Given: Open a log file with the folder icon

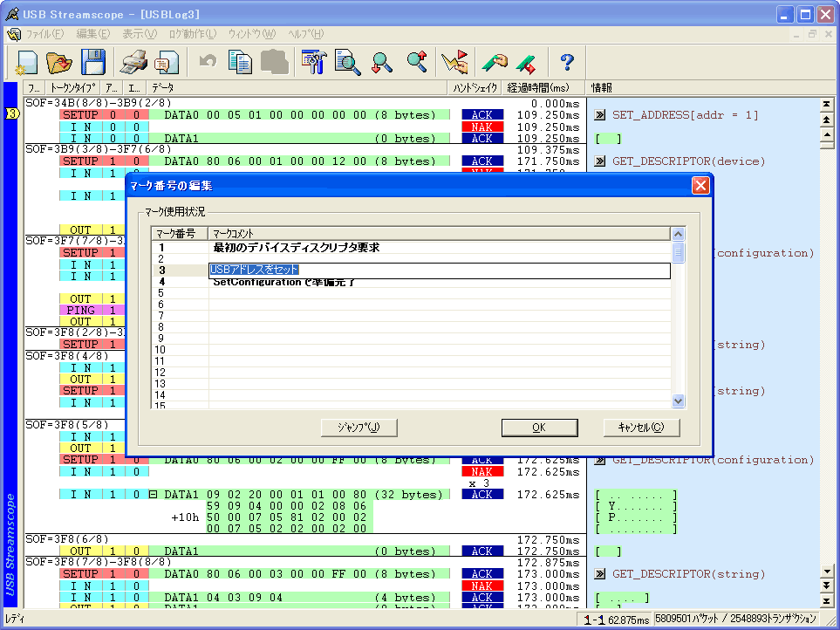Looking at the screenshot, I should click(59, 62).
